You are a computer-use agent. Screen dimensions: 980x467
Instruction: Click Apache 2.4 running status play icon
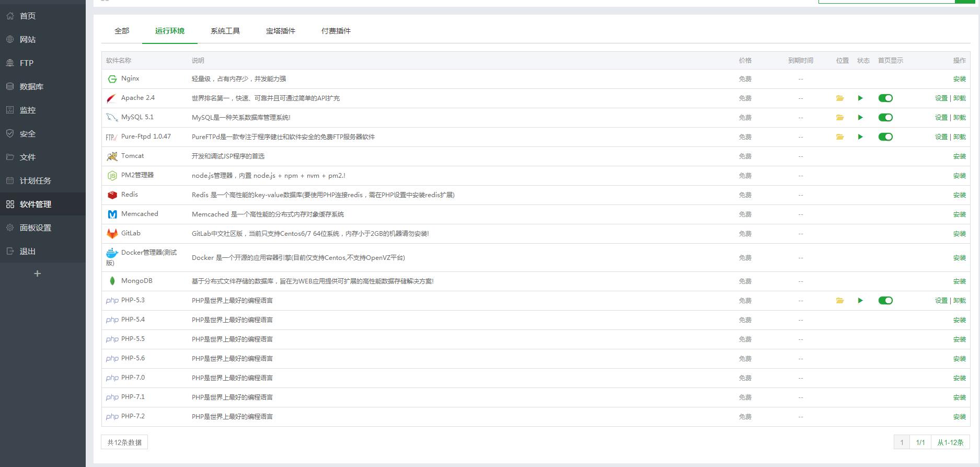[x=860, y=98]
